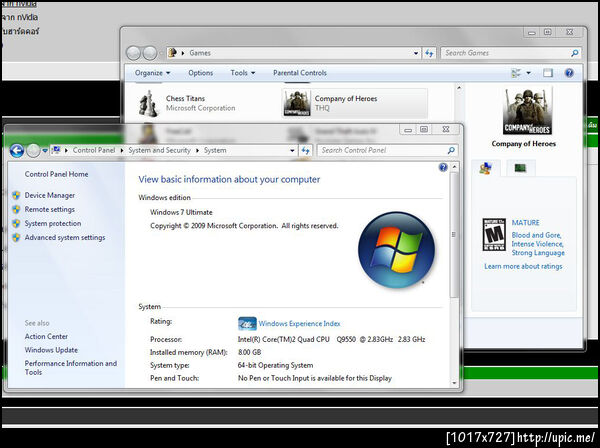Click the 8.00 GB installed memory value
600x448 pixels.
[x=249, y=352]
